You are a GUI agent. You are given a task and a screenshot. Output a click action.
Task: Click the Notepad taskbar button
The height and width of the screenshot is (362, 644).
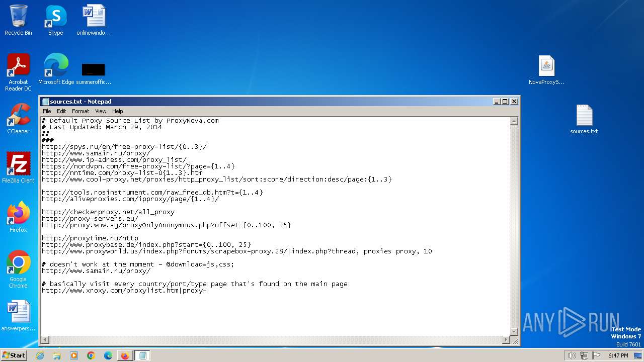(142, 355)
